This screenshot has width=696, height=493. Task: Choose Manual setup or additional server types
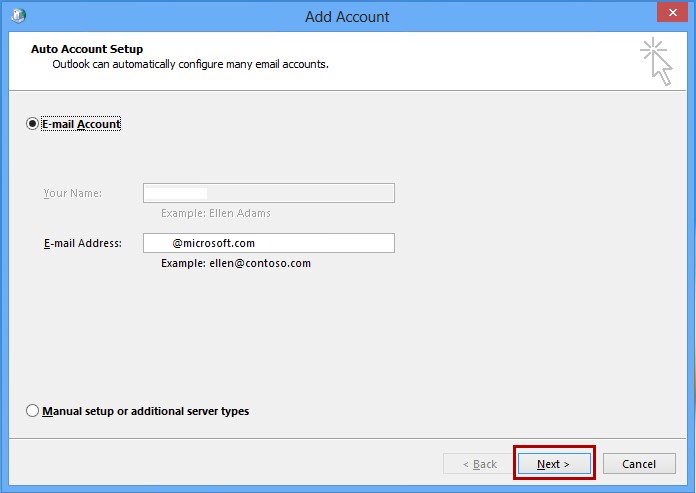32,411
